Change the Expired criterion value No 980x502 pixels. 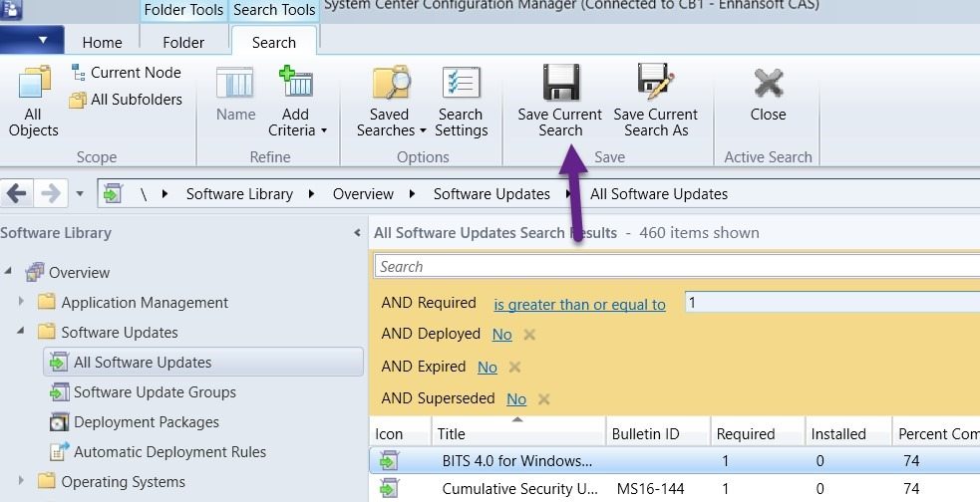coord(488,368)
